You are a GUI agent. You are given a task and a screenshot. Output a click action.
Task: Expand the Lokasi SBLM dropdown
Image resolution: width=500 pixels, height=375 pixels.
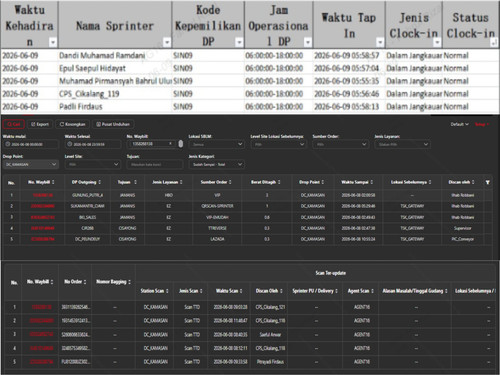(x=216, y=144)
